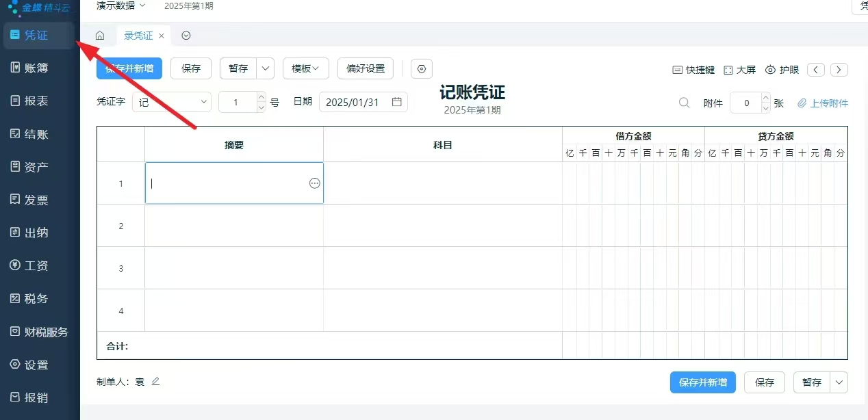Screen dimensions: 868x420
Task: Go to the previous voucher arrow
Action: click(x=816, y=69)
